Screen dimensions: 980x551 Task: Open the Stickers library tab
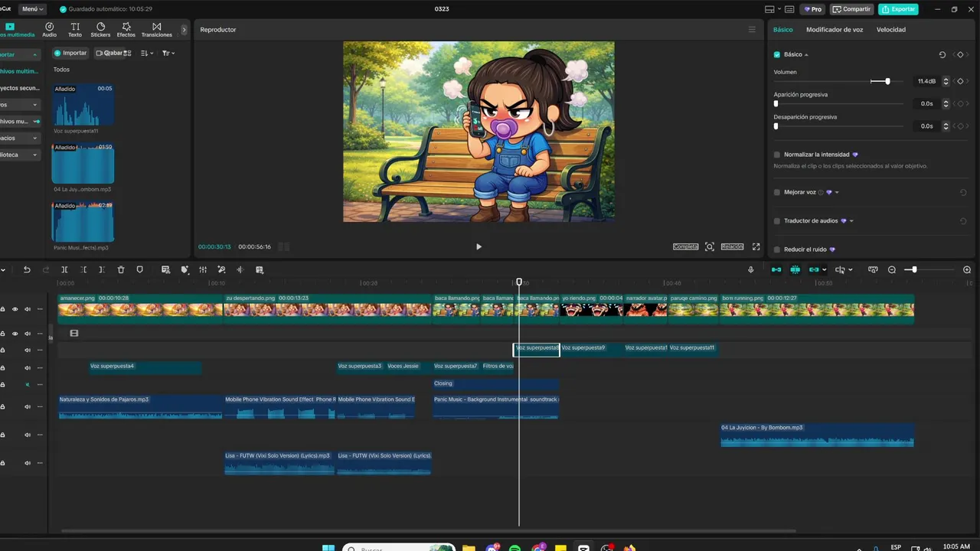pyautogui.click(x=100, y=30)
